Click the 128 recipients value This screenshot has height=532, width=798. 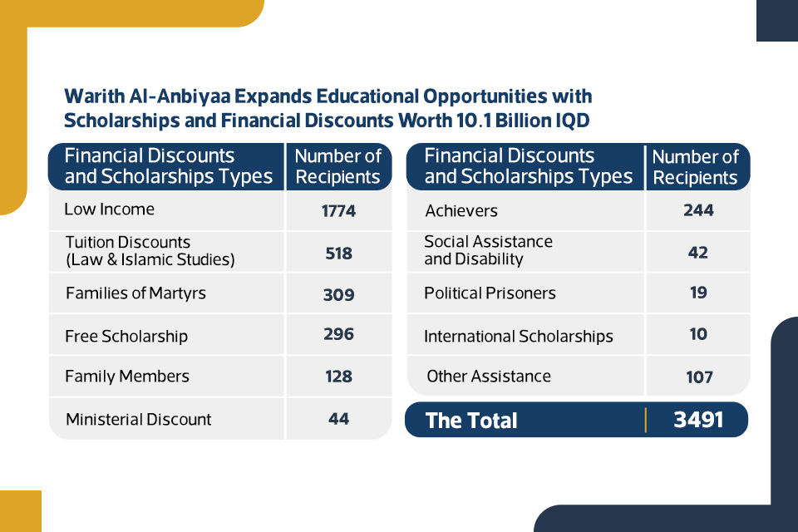pos(338,377)
